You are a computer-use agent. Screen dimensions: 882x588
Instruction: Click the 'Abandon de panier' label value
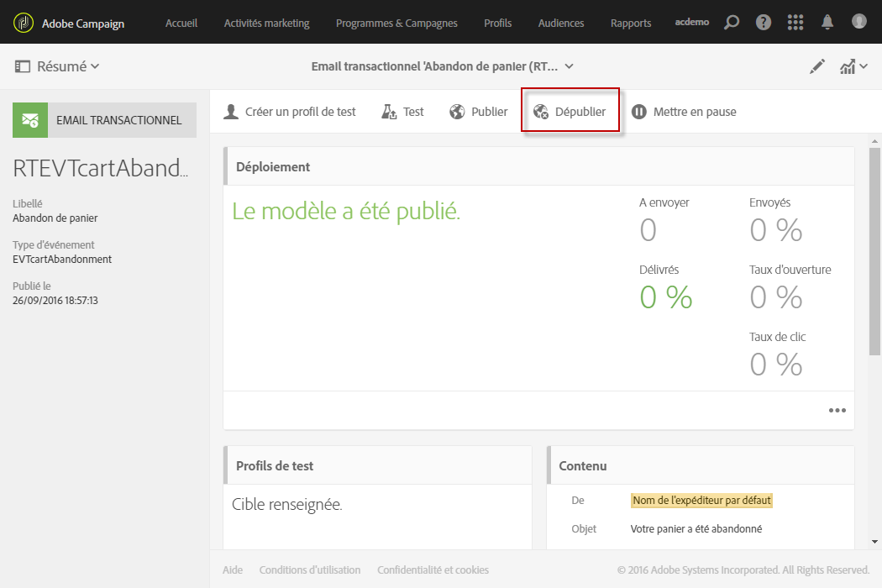(x=55, y=218)
